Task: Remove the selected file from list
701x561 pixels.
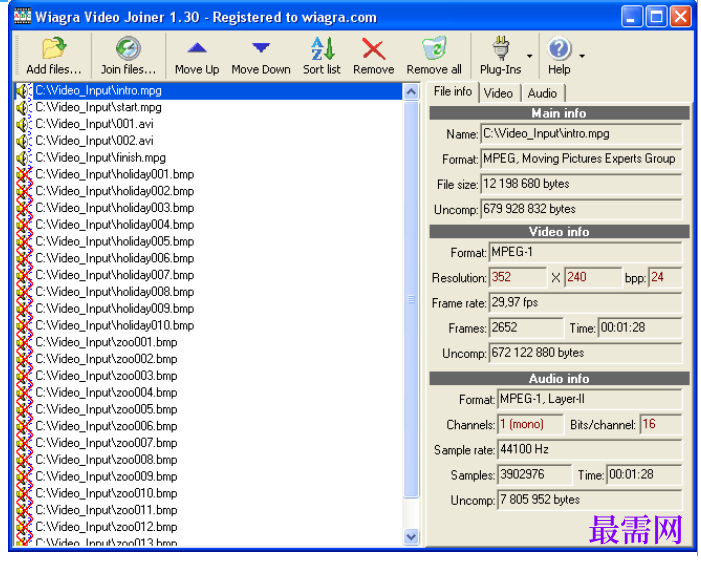Action: tap(373, 56)
